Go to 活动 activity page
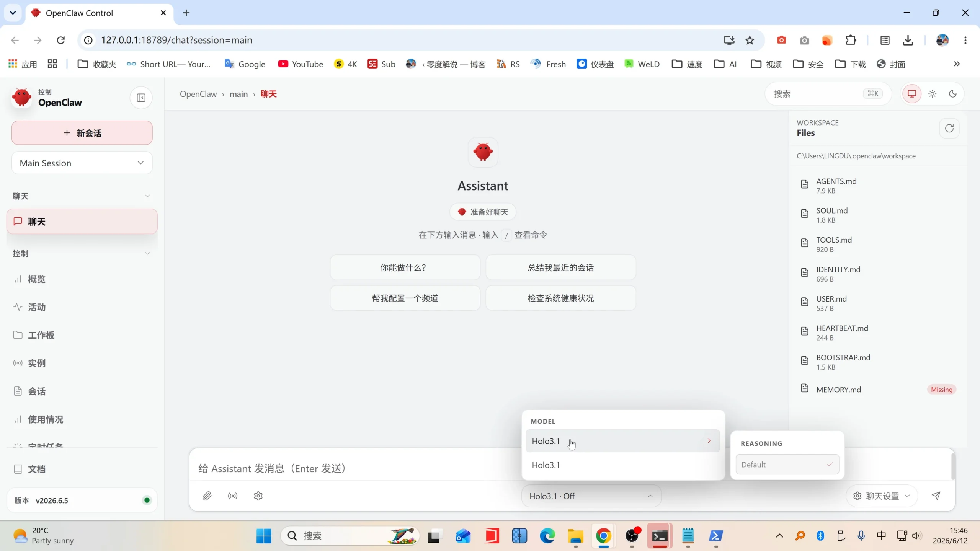Viewport: 980px width, 551px height. 82,307
